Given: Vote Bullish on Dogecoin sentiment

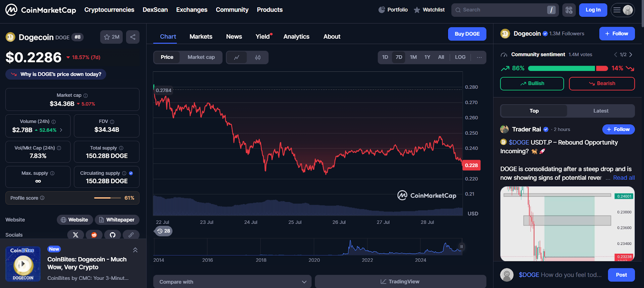Looking at the screenshot, I should [532, 84].
